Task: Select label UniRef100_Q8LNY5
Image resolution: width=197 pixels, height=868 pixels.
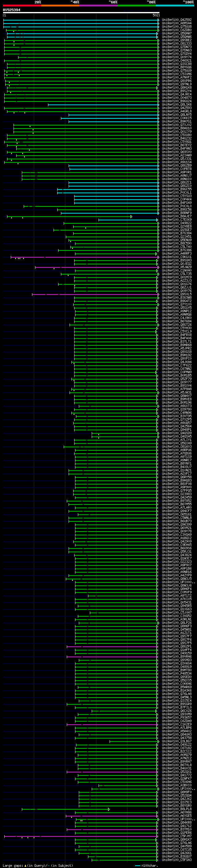Action: pyautogui.click(x=176, y=115)
